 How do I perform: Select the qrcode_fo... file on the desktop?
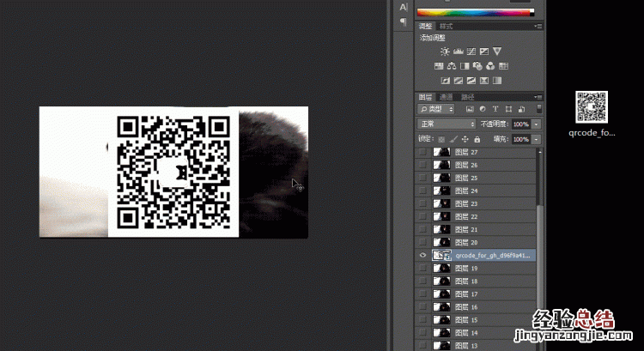(x=592, y=113)
